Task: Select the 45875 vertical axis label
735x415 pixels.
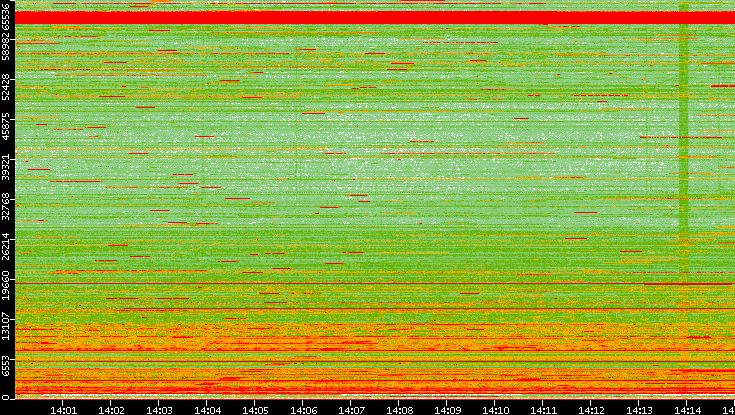Action: (x=5, y=125)
